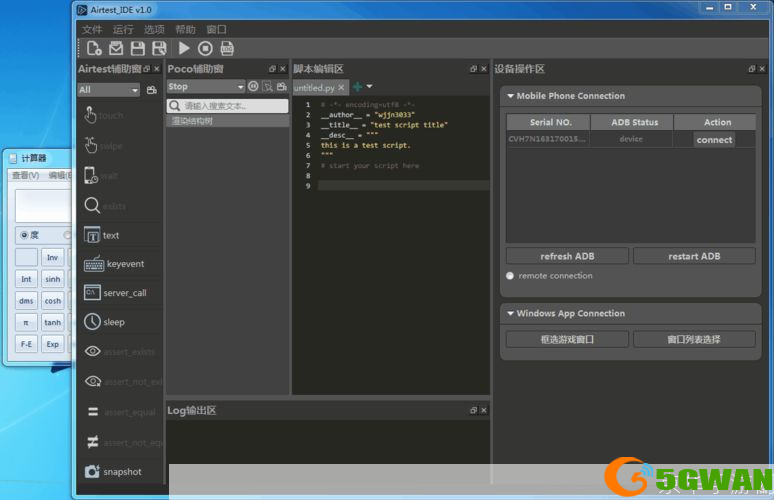Click the Poco record icon
Image resolution: width=774 pixels, height=500 pixels.
coord(281,86)
